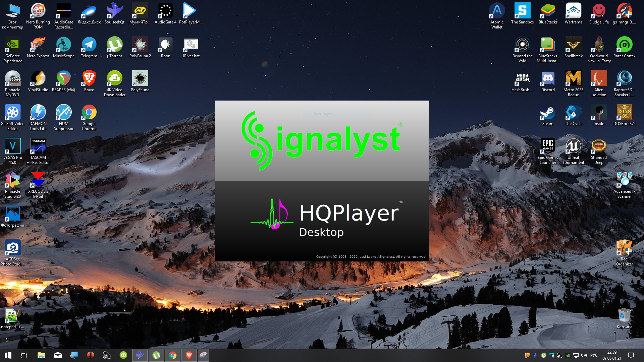Select the Корзина recycle bin icon

pyautogui.click(x=624, y=318)
